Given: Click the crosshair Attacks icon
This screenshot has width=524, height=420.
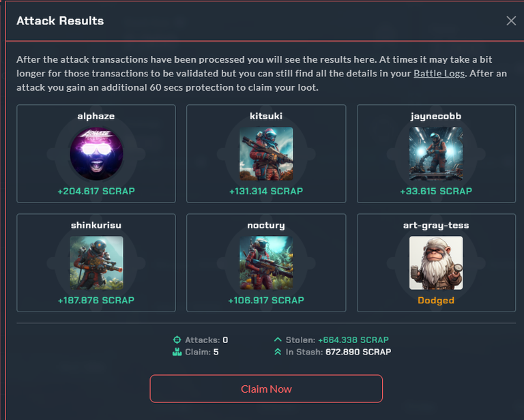Looking at the screenshot, I should coord(177,340).
